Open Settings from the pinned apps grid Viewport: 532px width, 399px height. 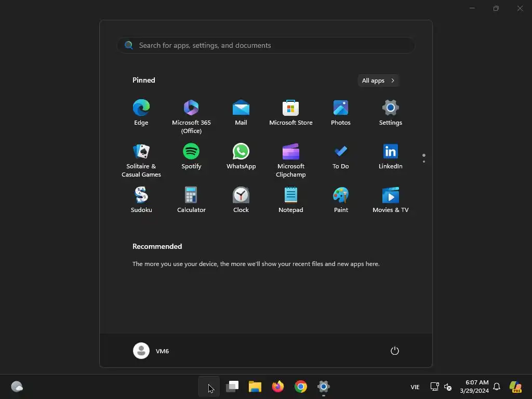391,113
